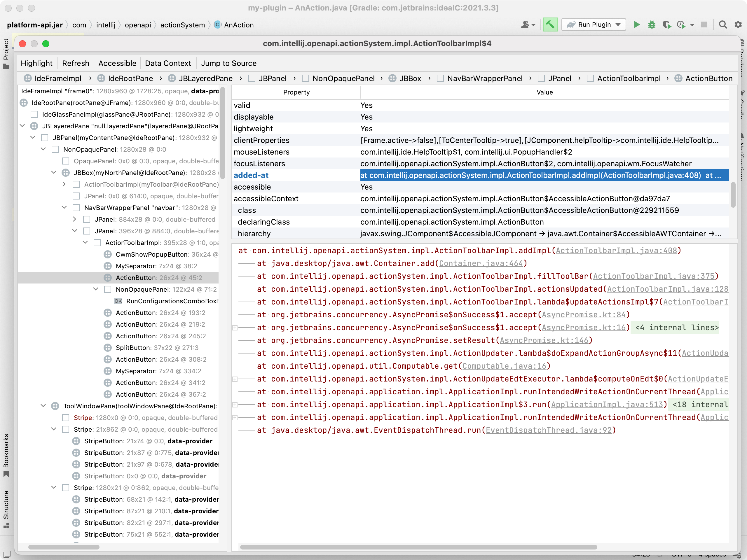This screenshot has height=560, width=747.
Task: Open the Container.java:464 link
Action: (481, 263)
